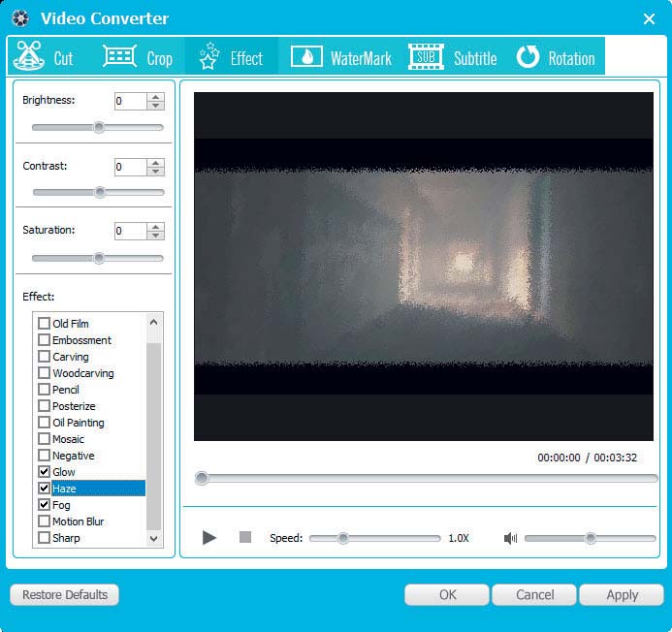Mute audio with the speaker icon
Image resolution: width=672 pixels, height=632 pixels.
click(x=510, y=538)
